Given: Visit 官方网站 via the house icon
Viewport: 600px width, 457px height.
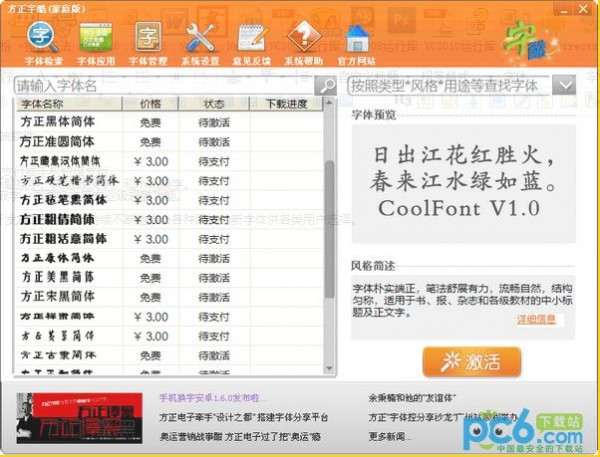Looking at the screenshot, I should pos(357,43).
